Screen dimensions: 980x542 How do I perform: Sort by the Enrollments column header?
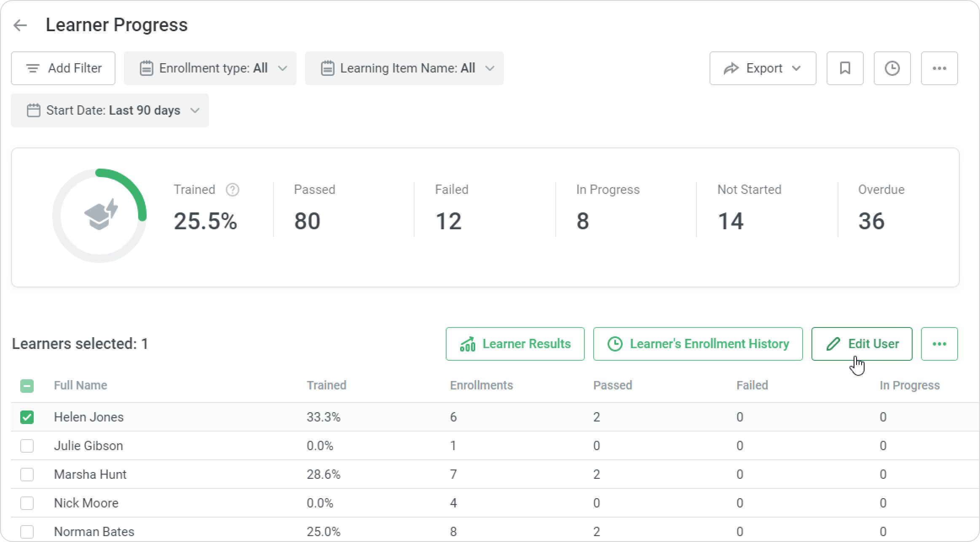coord(481,386)
